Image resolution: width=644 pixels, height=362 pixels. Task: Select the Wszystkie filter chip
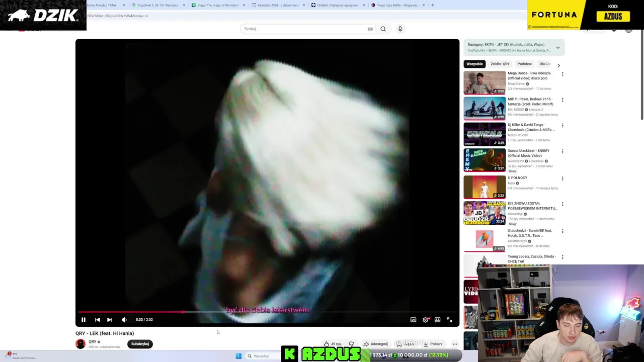click(474, 64)
